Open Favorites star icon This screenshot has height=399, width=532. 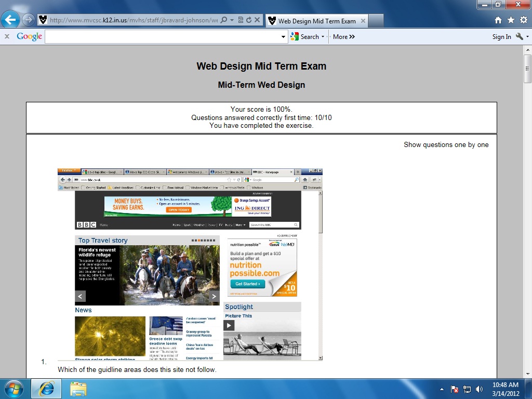click(x=511, y=20)
